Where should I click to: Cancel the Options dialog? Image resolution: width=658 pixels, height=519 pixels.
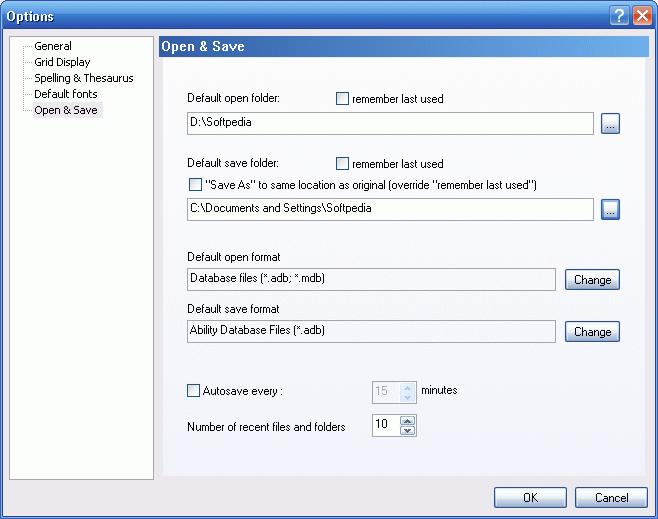click(x=611, y=498)
